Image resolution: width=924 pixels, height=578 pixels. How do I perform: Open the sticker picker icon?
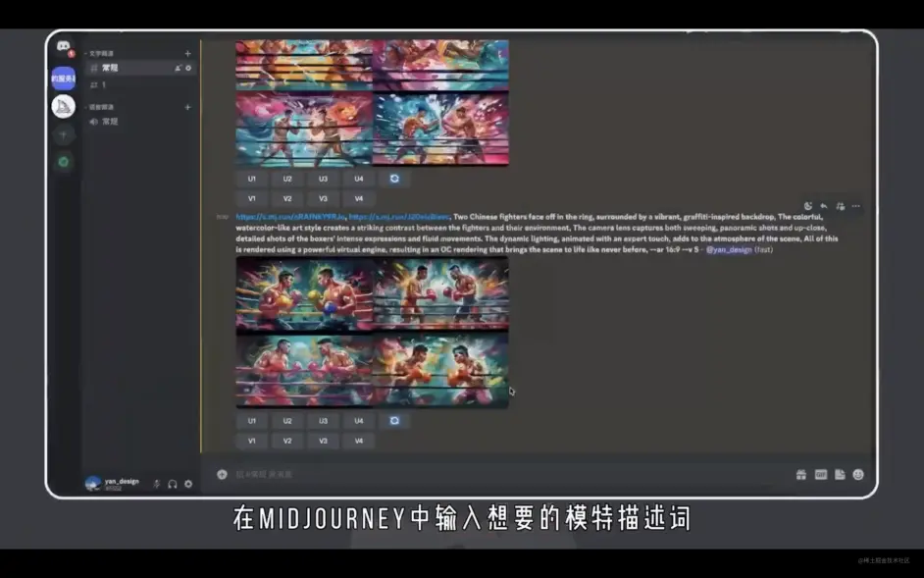click(840, 475)
